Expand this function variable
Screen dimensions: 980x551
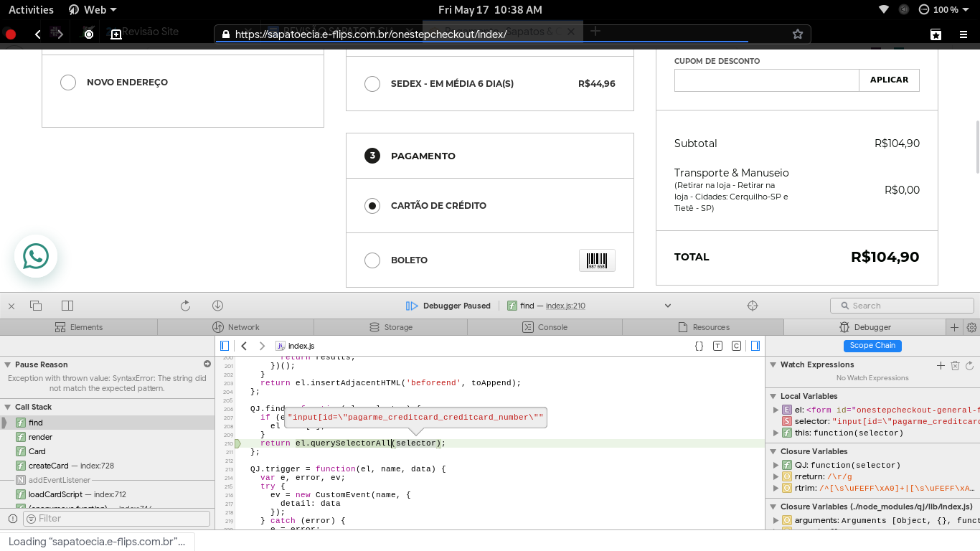click(x=776, y=433)
